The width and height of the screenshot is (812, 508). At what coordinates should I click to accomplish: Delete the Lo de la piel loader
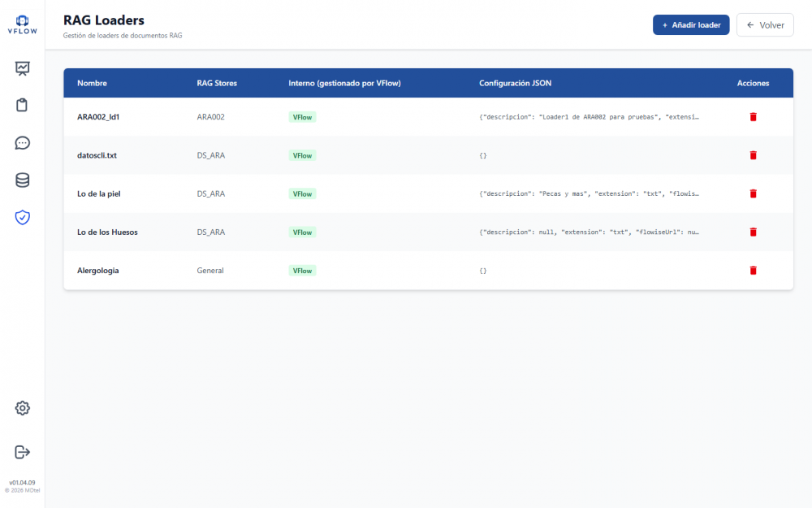[x=753, y=194]
